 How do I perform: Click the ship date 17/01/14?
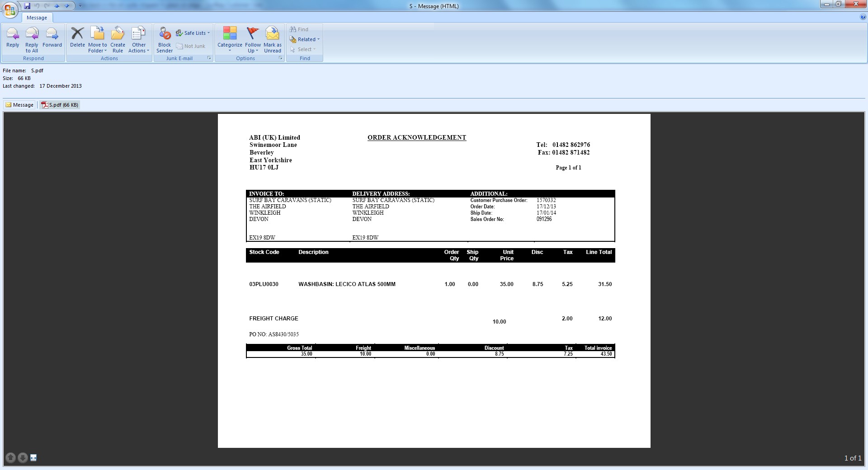pyautogui.click(x=547, y=213)
